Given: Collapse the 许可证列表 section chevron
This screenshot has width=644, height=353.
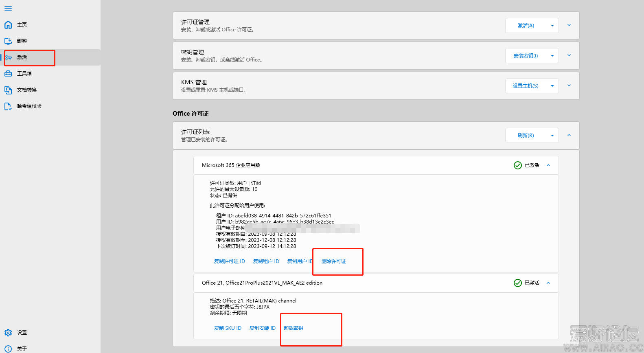Looking at the screenshot, I should (569, 135).
